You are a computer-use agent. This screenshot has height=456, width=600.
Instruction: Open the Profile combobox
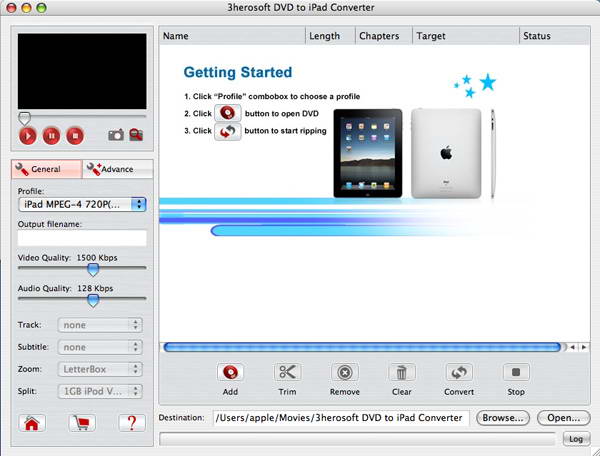[x=82, y=204]
